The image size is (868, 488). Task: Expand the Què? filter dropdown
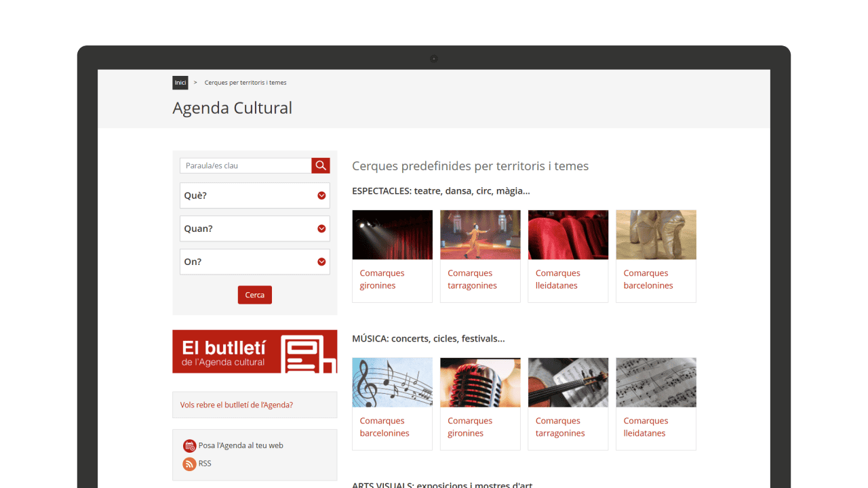point(254,195)
